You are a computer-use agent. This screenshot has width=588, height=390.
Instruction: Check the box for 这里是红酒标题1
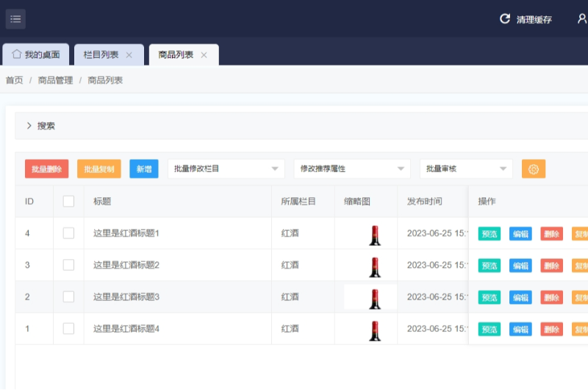(x=68, y=233)
